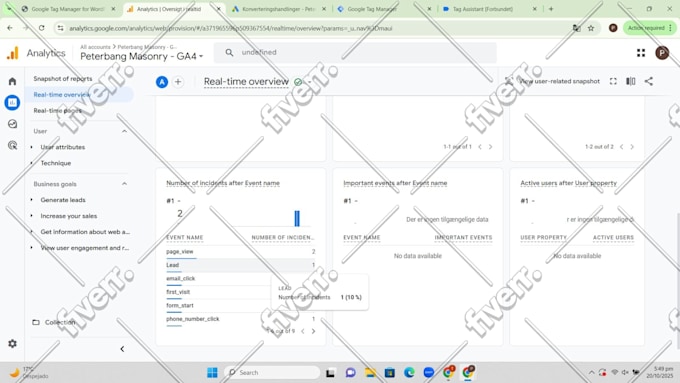
Task: Reload the page in browser
Action: (42, 28)
